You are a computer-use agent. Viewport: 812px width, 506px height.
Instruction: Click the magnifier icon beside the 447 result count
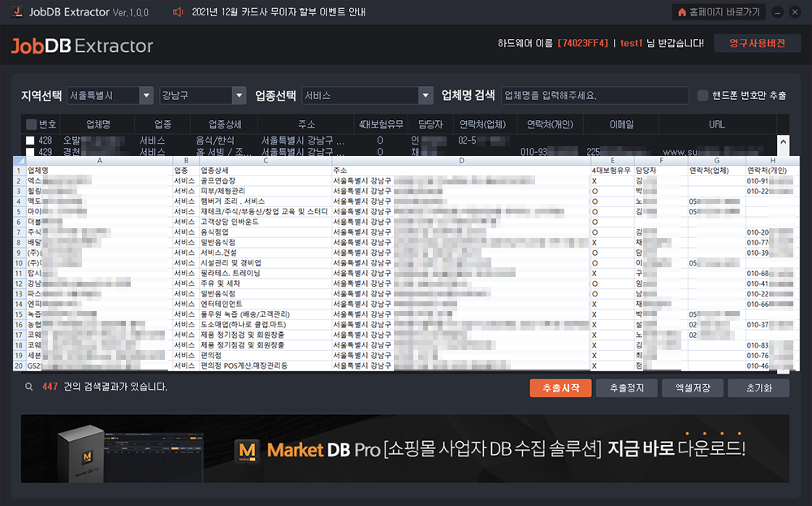click(x=29, y=387)
